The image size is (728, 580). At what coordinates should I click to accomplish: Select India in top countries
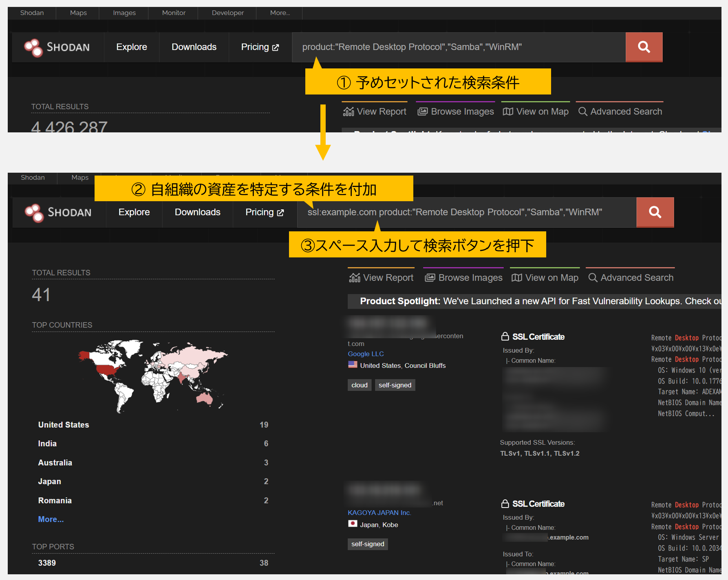tap(153, 444)
